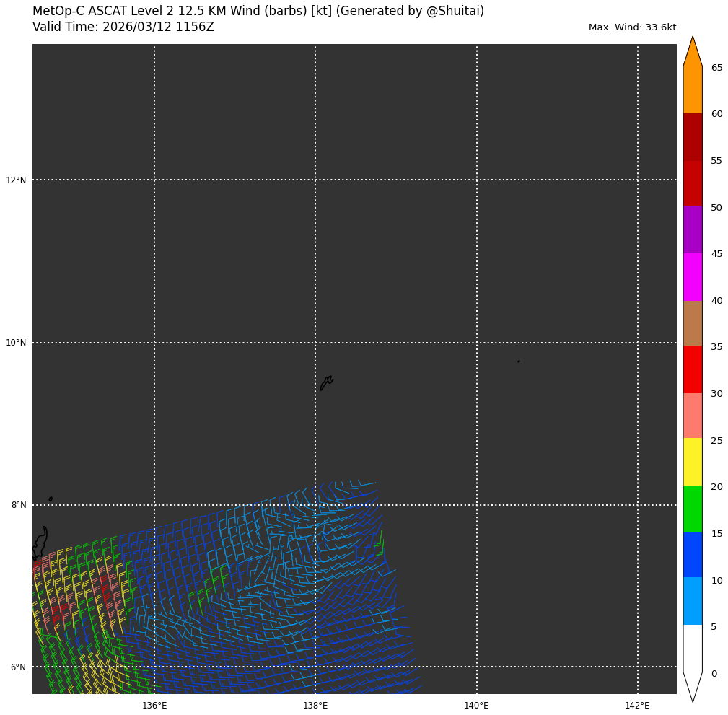Click the orange arrow tip atop the colorbar
Image resolution: width=728 pixels, height=715 pixels.
pyautogui.click(x=693, y=52)
